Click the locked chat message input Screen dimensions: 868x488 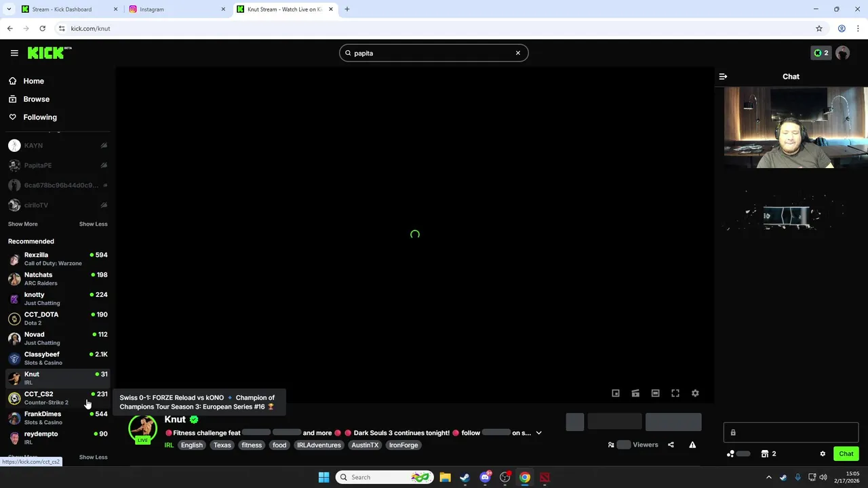791,432
